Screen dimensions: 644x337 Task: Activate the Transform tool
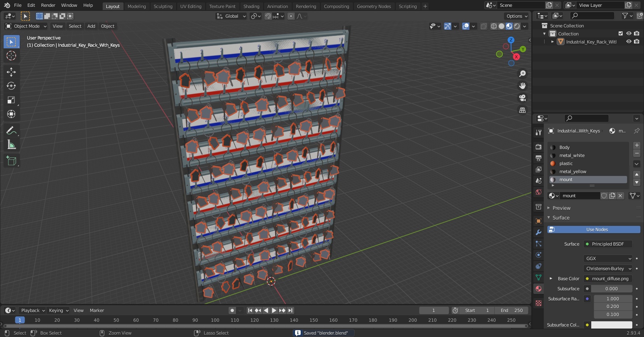point(11,114)
